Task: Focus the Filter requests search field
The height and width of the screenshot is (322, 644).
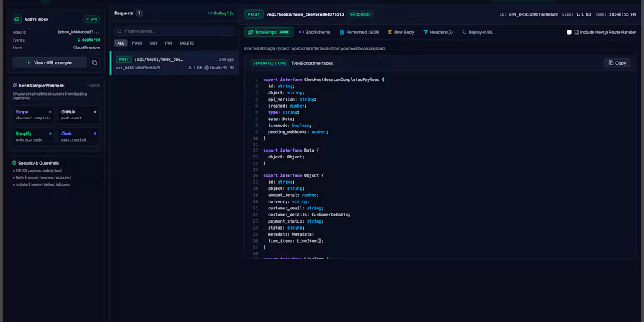Action: point(174,31)
